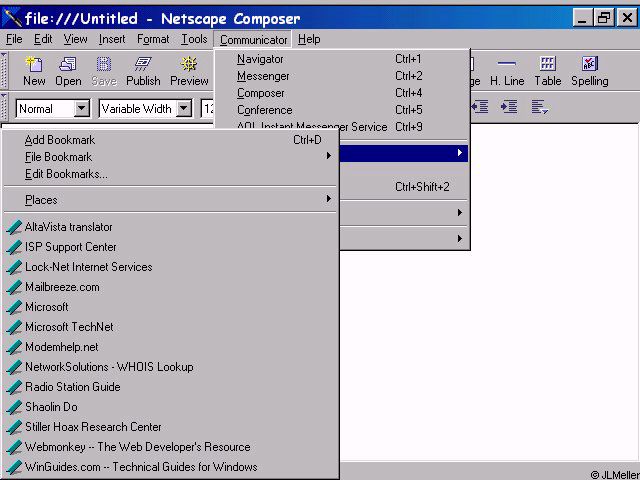Open the Insert menu
This screenshot has height=480, width=640.
pyautogui.click(x=112, y=39)
